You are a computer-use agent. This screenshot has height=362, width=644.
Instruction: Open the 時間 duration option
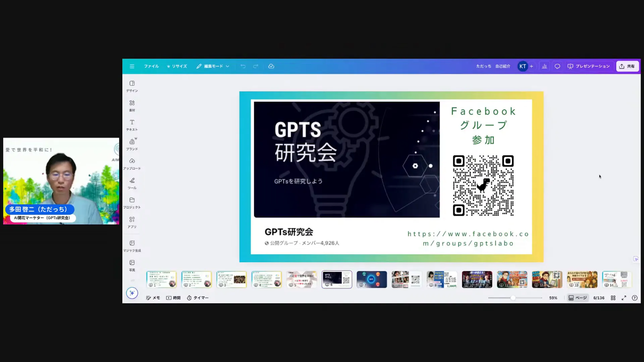pos(173,298)
